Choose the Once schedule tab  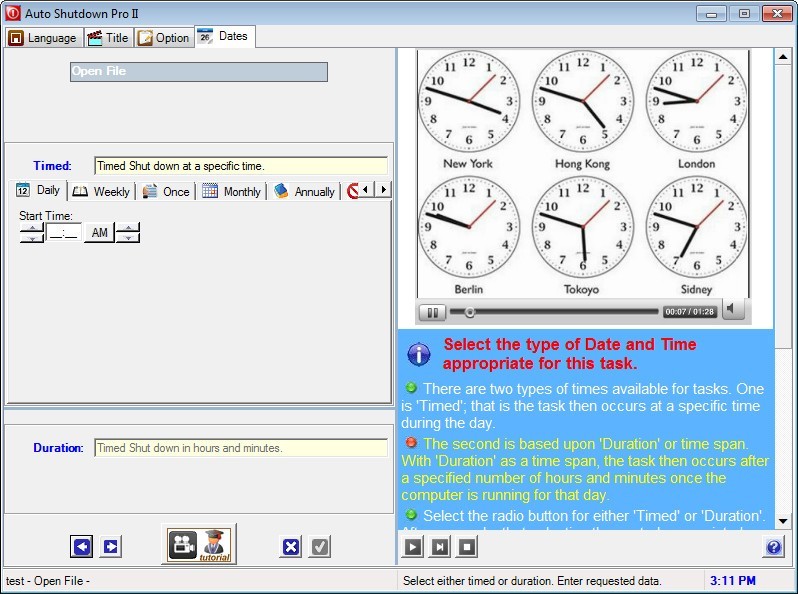[x=166, y=192]
